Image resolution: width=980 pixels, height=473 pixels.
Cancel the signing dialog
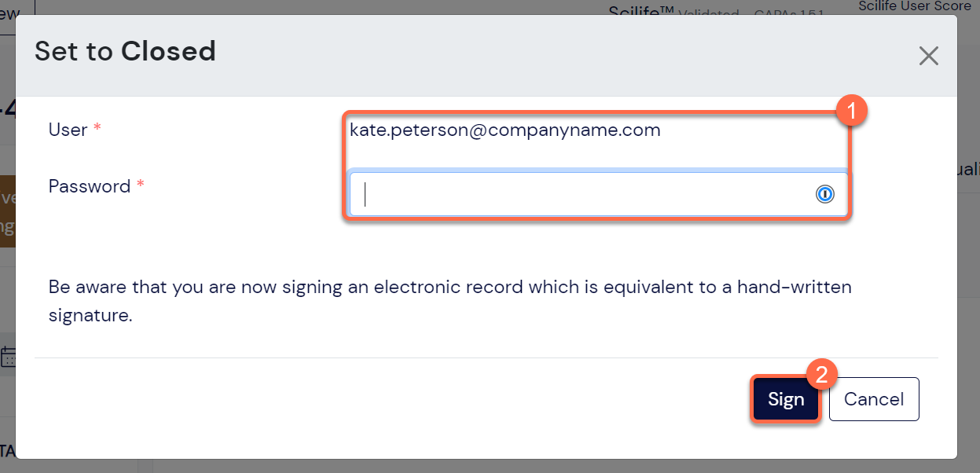(x=874, y=399)
